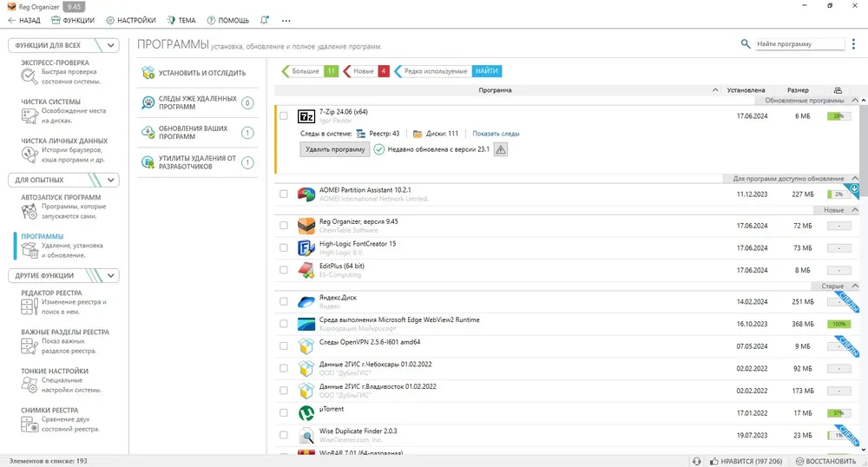This screenshot has width=868, height=467.
Task: Check the AOMEI Partition Assistant checkbox
Action: pos(284,194)
